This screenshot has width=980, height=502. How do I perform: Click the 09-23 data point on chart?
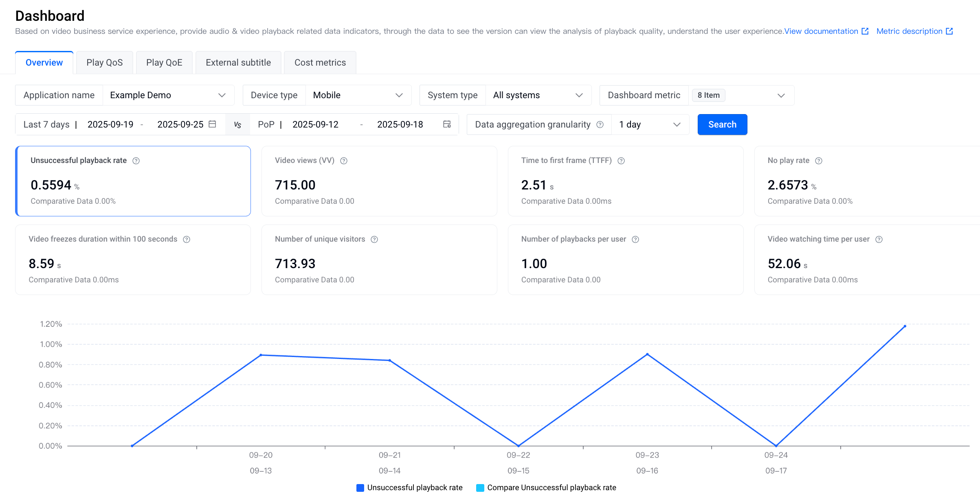[647, 354]
